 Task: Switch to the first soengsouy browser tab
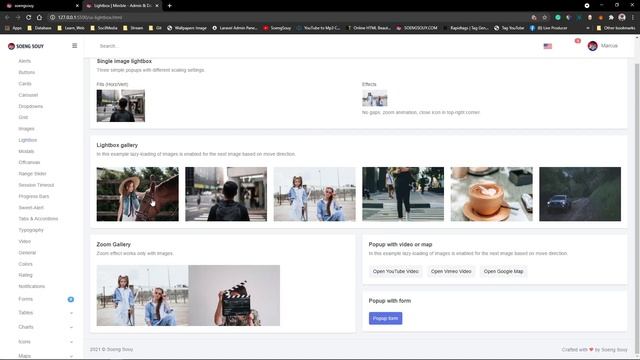click(x=41, y=6)
